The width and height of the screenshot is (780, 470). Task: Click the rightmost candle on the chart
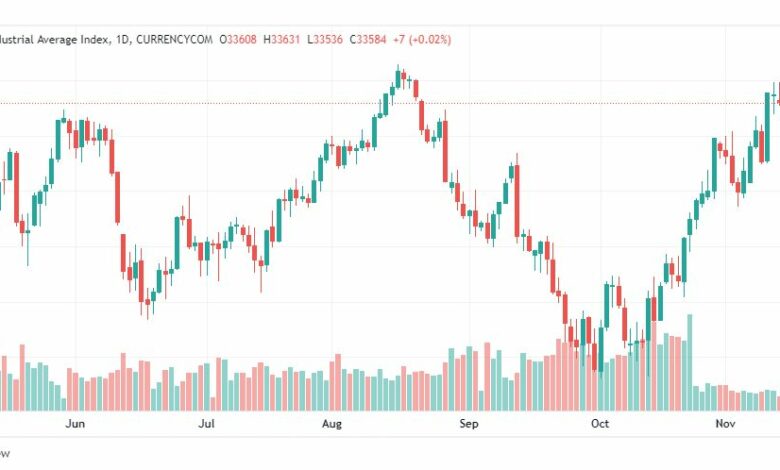coord(778,98)
